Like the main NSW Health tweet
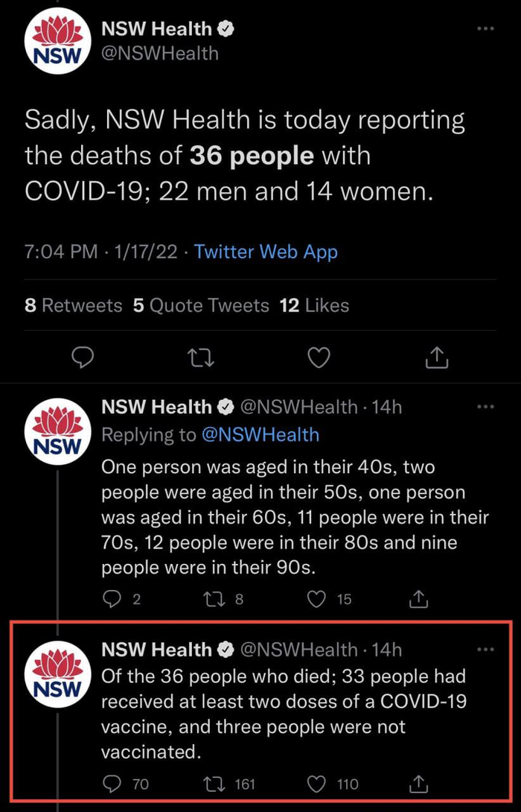 (319, 358)
